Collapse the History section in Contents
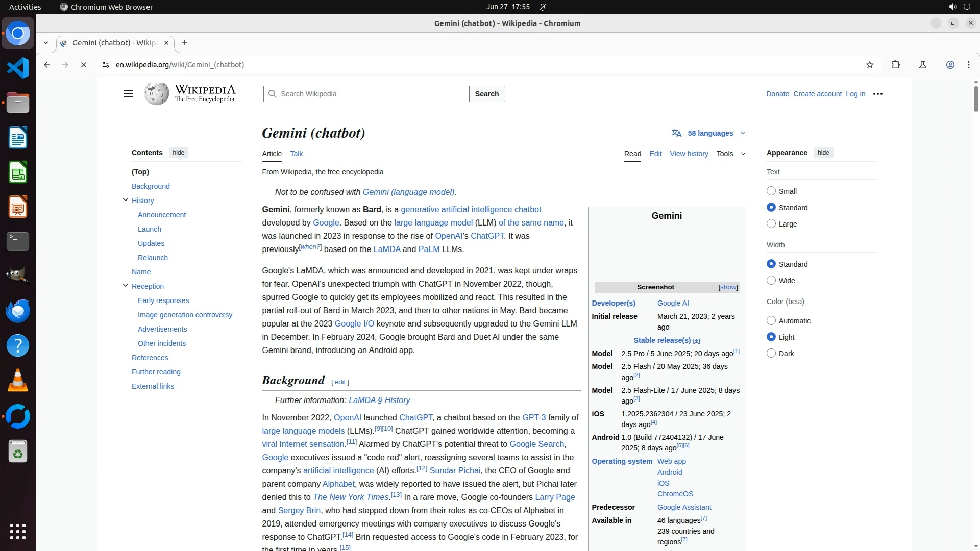Viewport: 980px width, 551px height. 126,200
